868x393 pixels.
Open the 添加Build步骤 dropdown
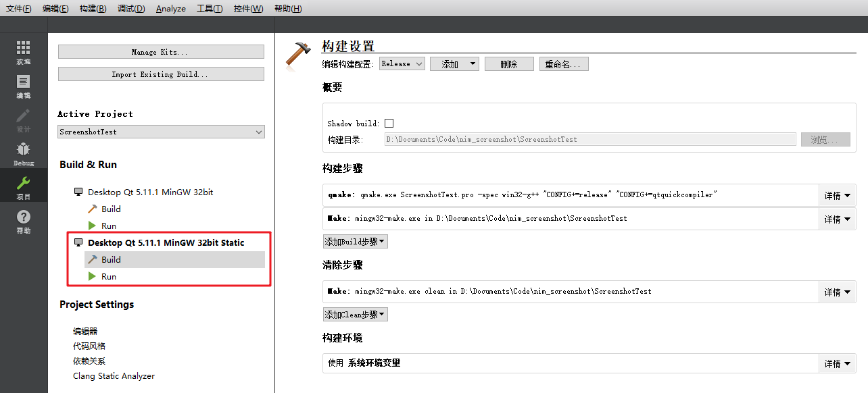coord(356,242)
